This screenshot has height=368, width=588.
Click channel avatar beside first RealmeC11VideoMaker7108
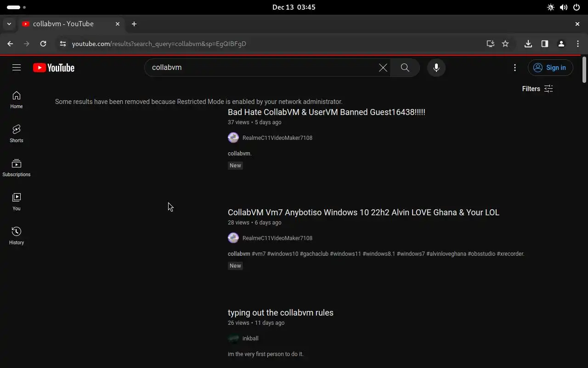[233, 138]
